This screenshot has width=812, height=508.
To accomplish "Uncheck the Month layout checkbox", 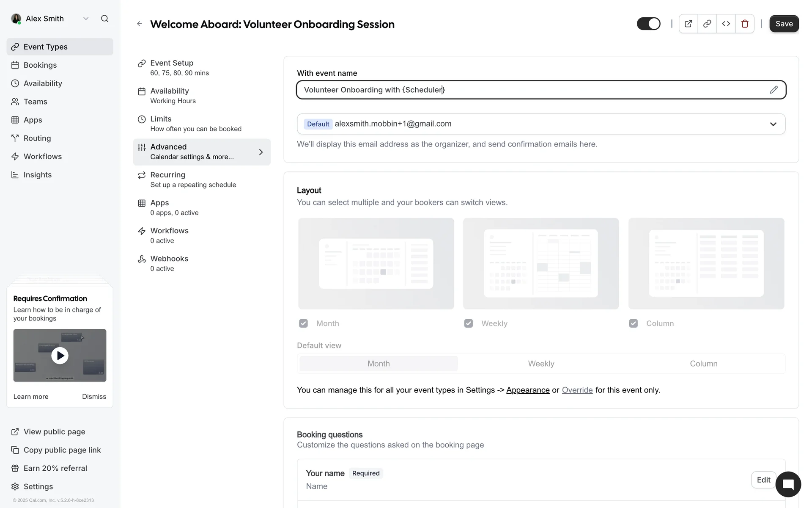I will point(303,323).
